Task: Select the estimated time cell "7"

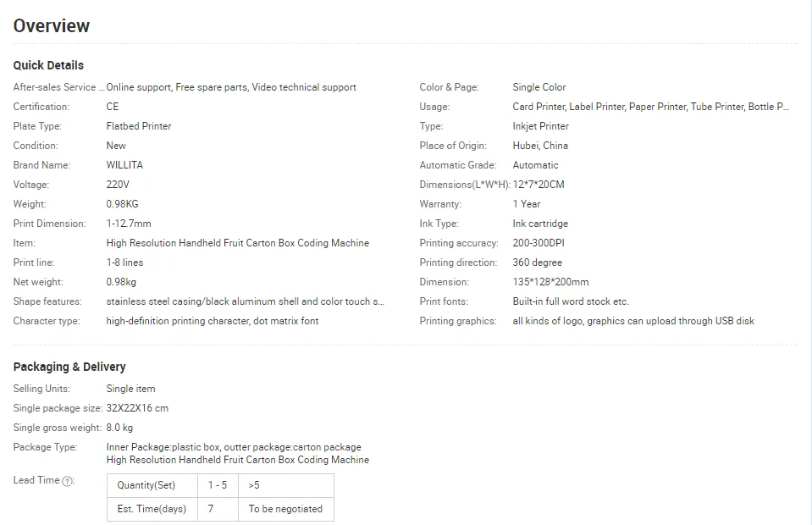Action: tap(218, 510)
